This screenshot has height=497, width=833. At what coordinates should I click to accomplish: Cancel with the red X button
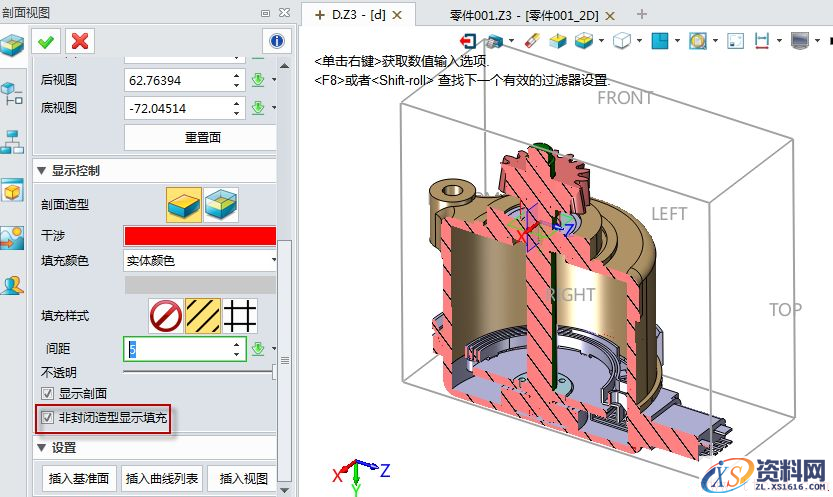[x=80, y=41]
